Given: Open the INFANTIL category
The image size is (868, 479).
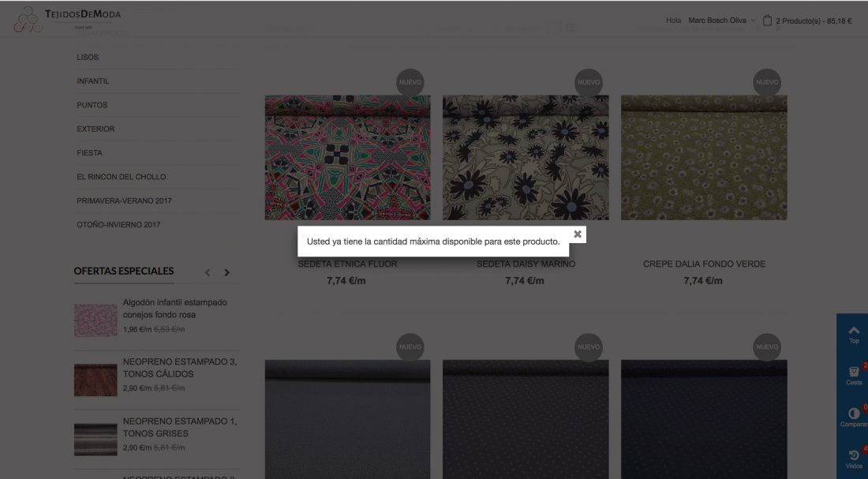Looking at the screenshot, I should tap(93, 80).
